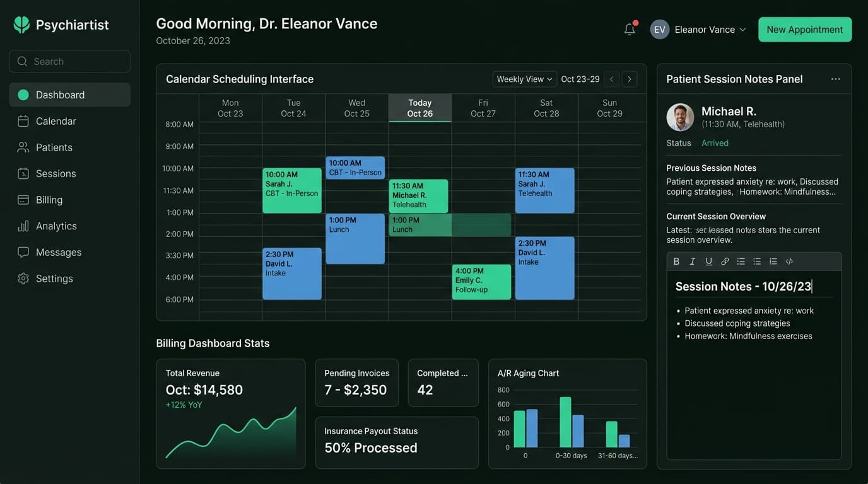Click the Session Notes - 10/26/23 heading
This screenshot has width=868, height=484.
point(744,286)
